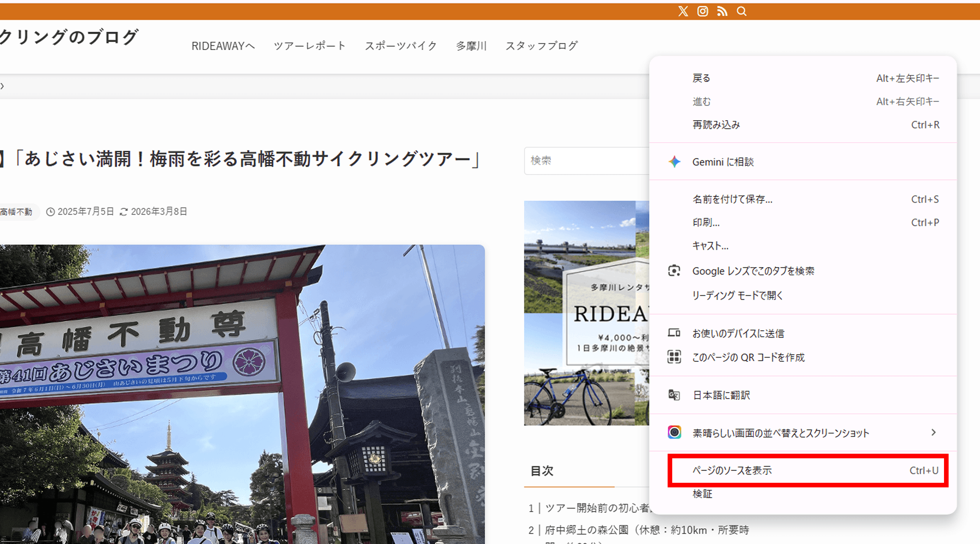Screen dimensions: 980x544
Task: Click the blog title クリングのブログ
Action: (69, 37)
